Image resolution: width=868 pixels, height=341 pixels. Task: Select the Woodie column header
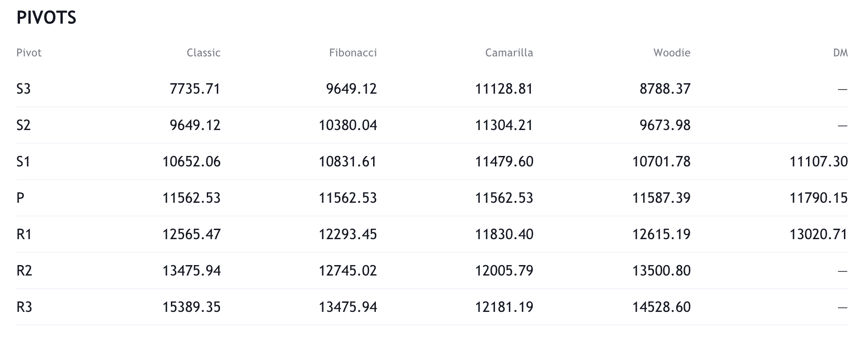pos(672,53)
